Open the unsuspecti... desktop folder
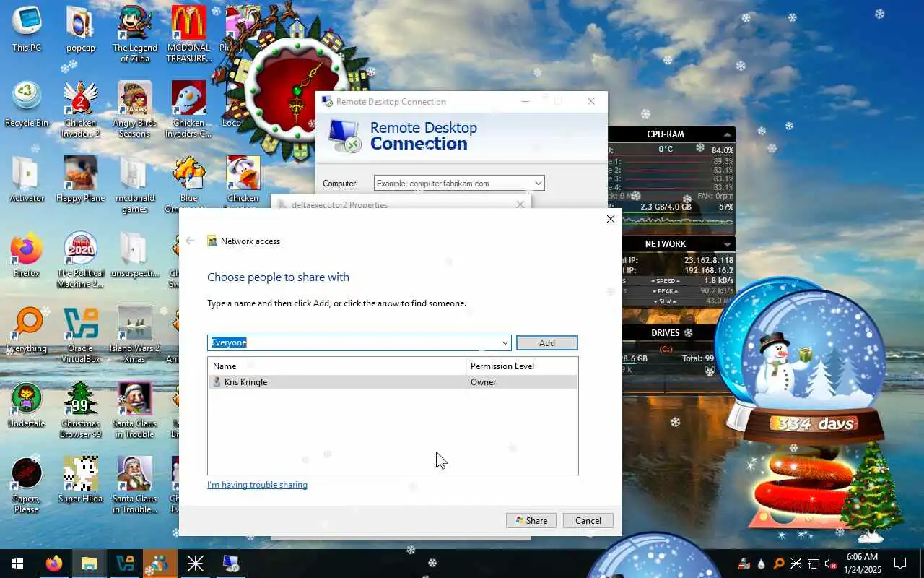 click(135, 254)
